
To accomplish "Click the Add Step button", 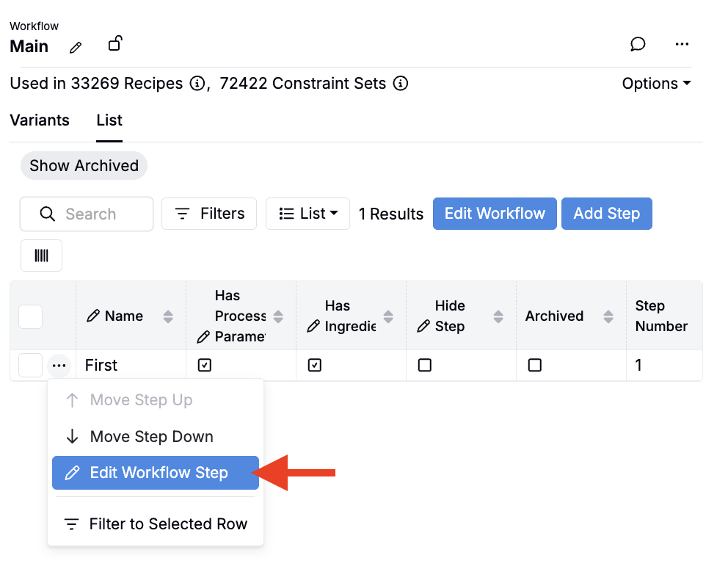I will point(606,214).
